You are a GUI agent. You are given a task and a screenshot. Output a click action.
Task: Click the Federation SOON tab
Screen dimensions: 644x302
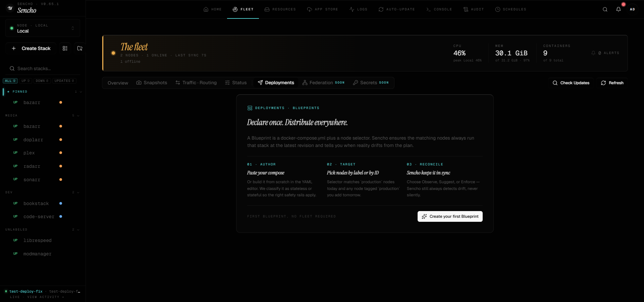pyautogui.click(x=323, y=83)
